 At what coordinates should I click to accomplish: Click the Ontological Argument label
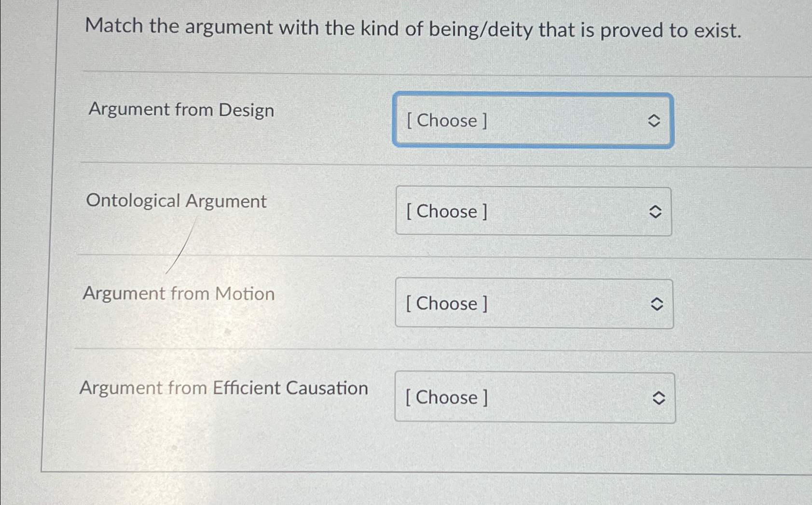176,201
